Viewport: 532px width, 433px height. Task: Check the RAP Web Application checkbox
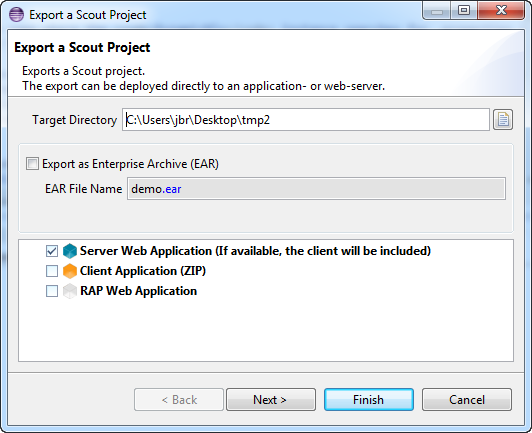coord(52,291)
